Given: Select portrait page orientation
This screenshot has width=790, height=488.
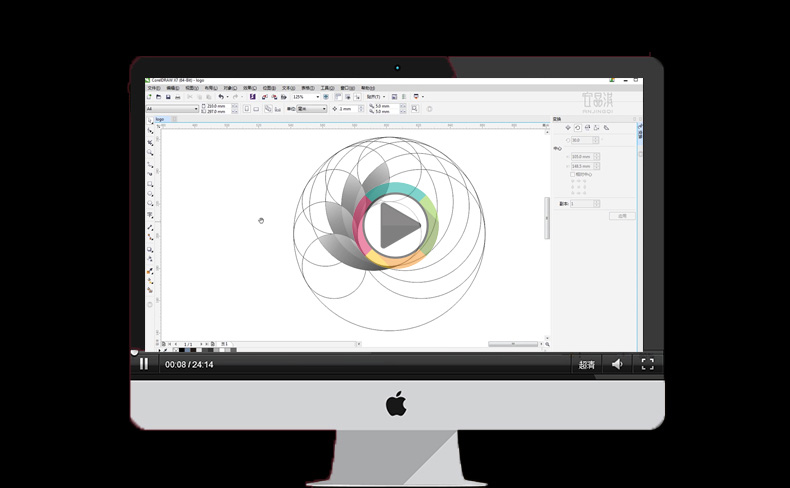Looking at the screenshot, I should [x=247, y=109].
